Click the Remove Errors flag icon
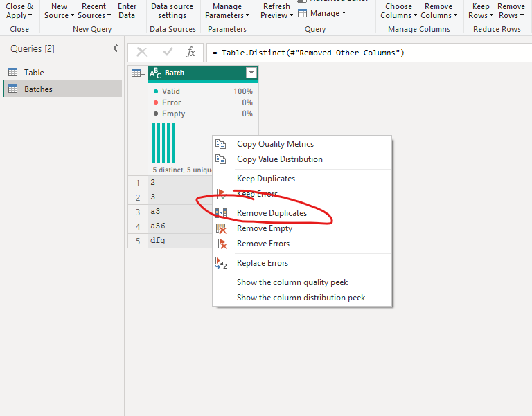This screenshot has height=416, width=532. point(222,244)
